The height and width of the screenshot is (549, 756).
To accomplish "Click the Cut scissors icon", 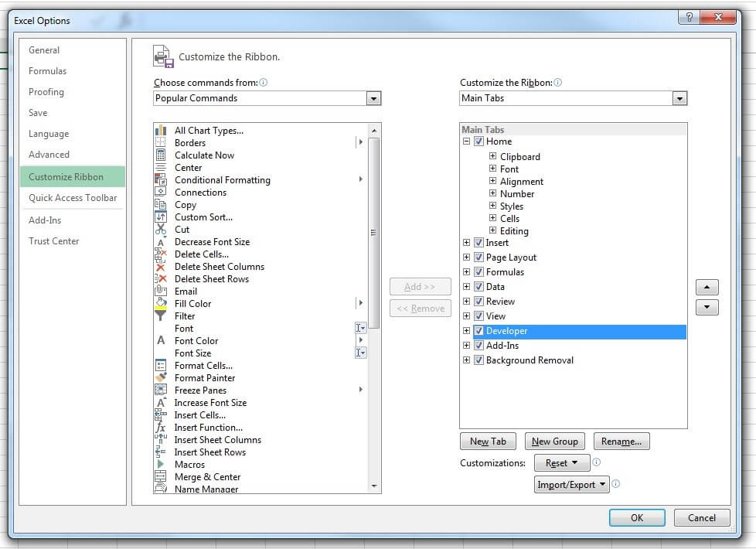I will [161, 230].
